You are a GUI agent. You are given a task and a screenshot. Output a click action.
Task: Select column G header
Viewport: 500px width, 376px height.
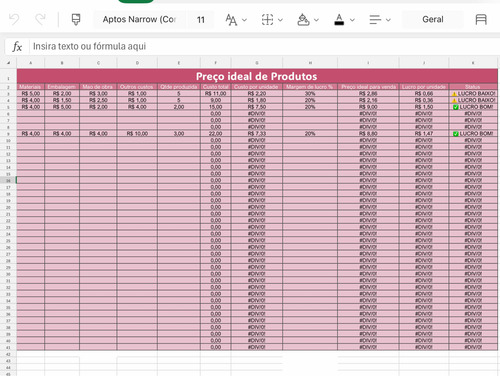click(x=257, y=63)
